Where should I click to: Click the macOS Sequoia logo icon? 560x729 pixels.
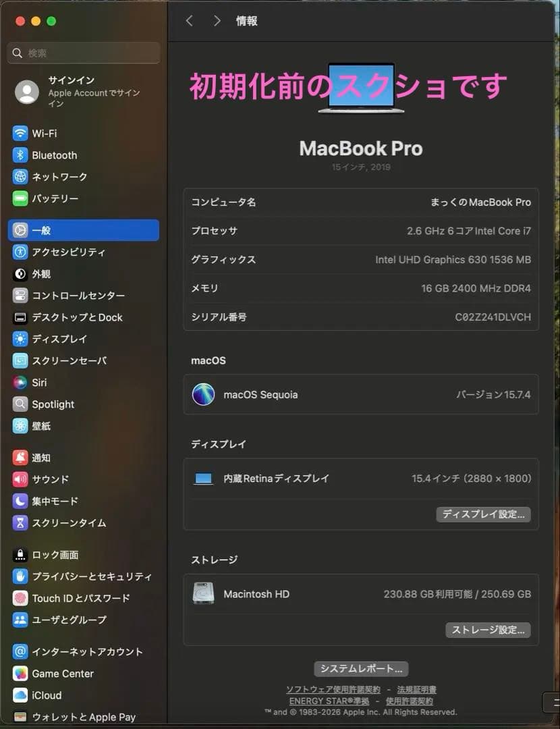[x=203, y=394]
